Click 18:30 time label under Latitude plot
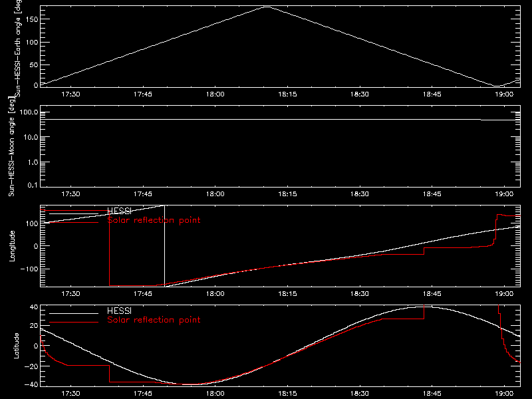This screenshot has width=532, height=399. pos(360,394)
